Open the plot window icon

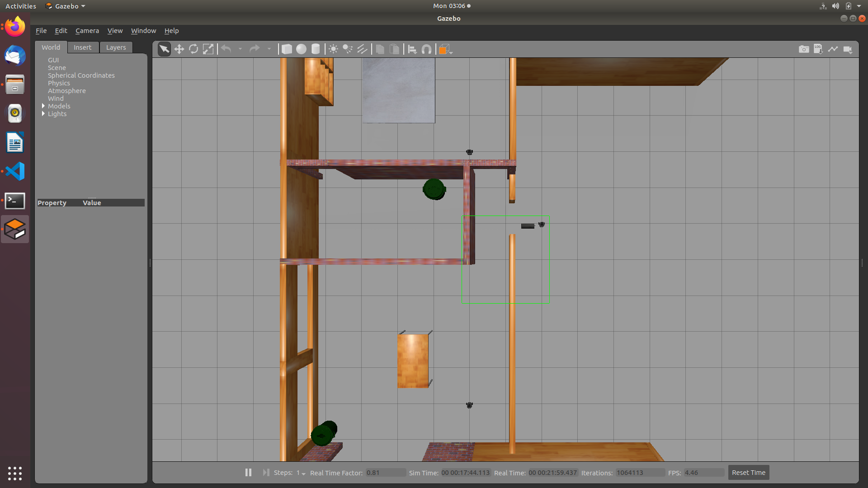833,49
